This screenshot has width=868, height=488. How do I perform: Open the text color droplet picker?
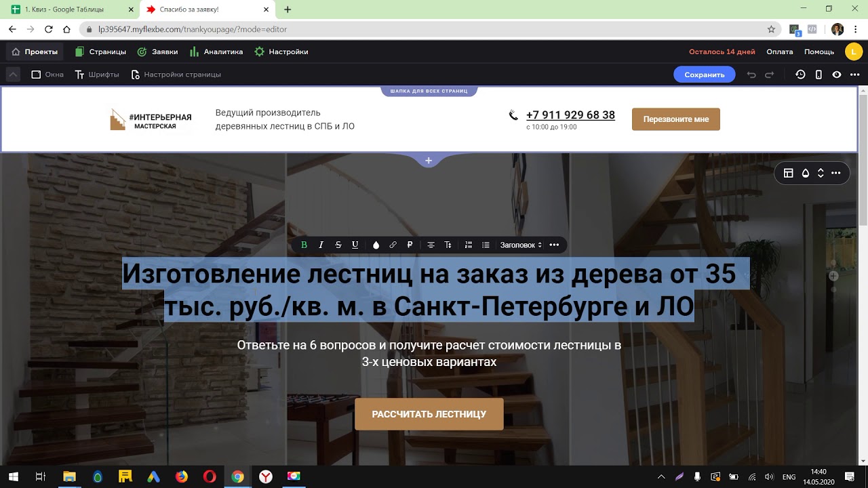coord(376,245)
